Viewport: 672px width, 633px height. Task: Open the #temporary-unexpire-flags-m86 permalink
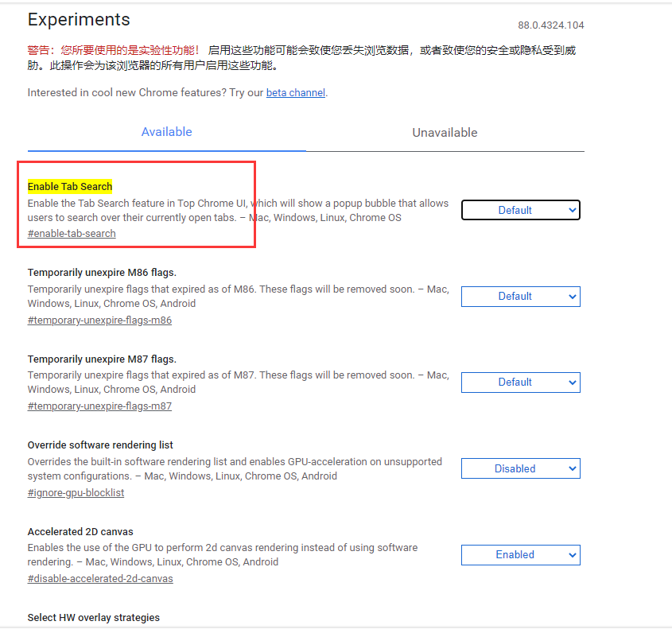point(99,320)
